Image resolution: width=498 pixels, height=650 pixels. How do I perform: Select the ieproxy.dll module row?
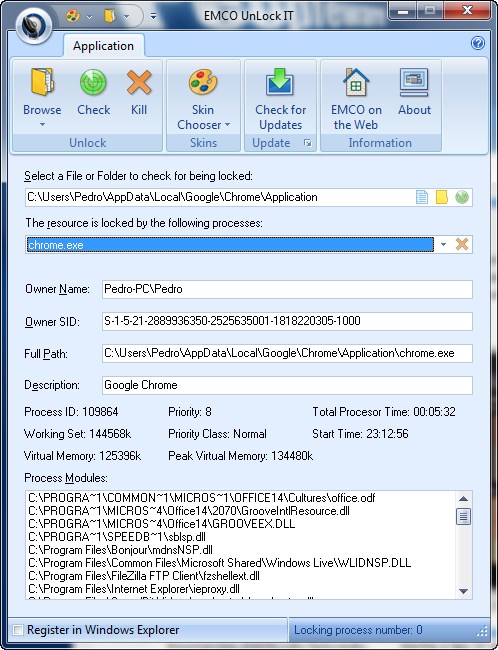click(x=240, y=589)
